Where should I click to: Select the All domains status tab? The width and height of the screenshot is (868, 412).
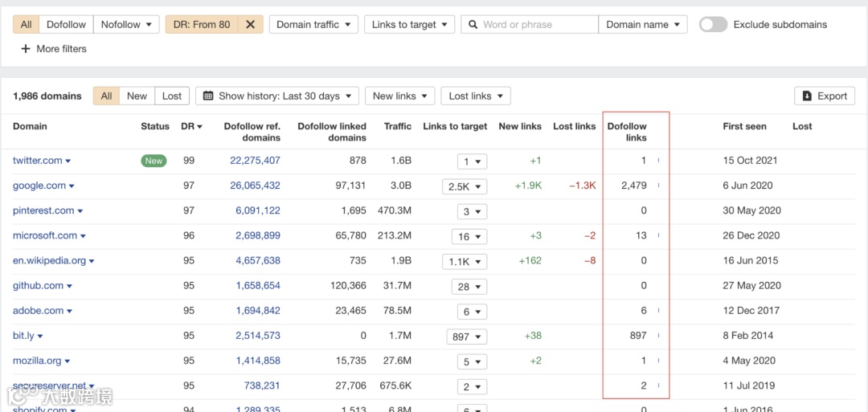click(106, 96)
